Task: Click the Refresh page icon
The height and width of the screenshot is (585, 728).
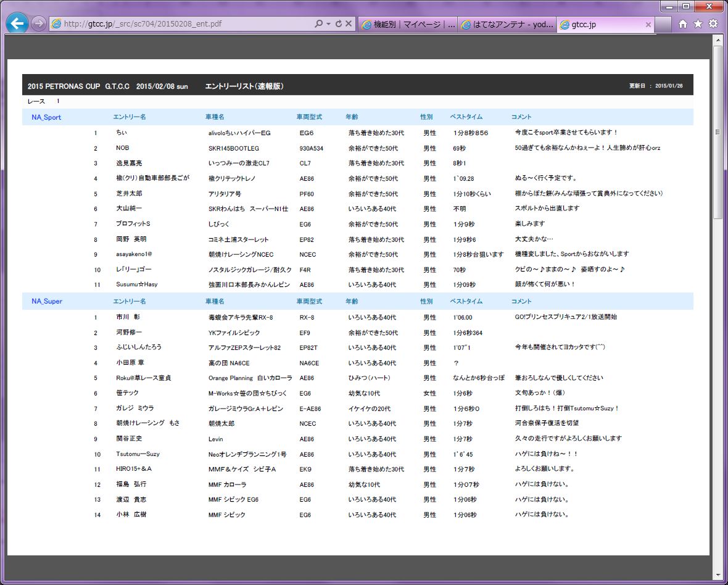Action: (338, 23)
